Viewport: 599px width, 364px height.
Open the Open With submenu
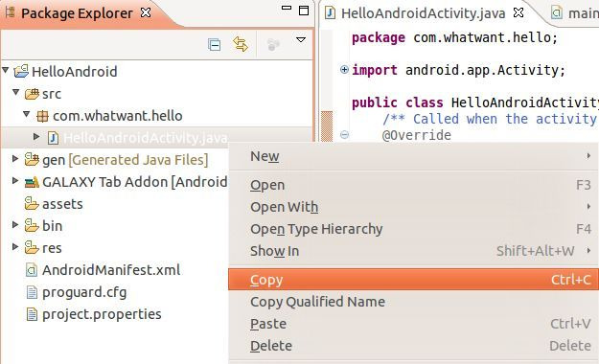(413, 207)
